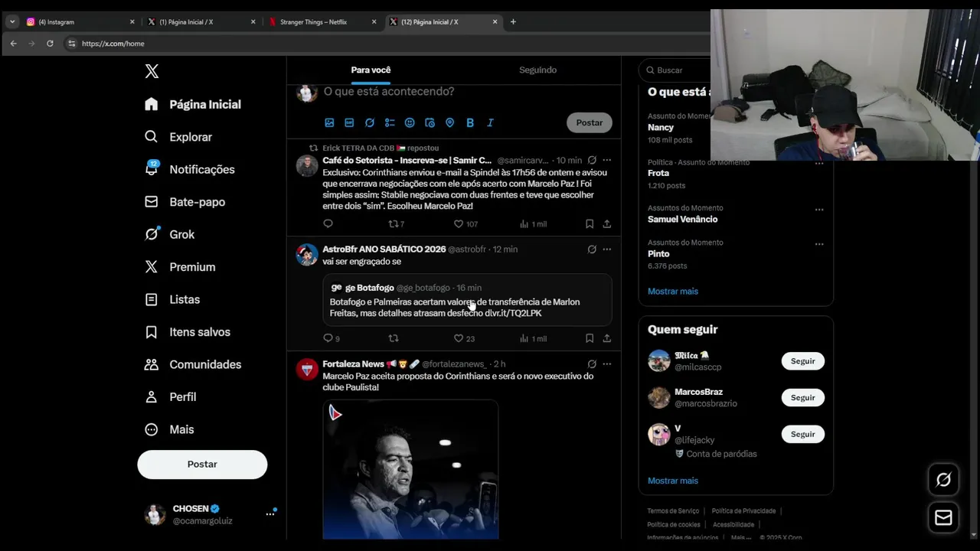Repost the AstroBfr post
Screen dimensions: 980x551
tap(394, 338)
